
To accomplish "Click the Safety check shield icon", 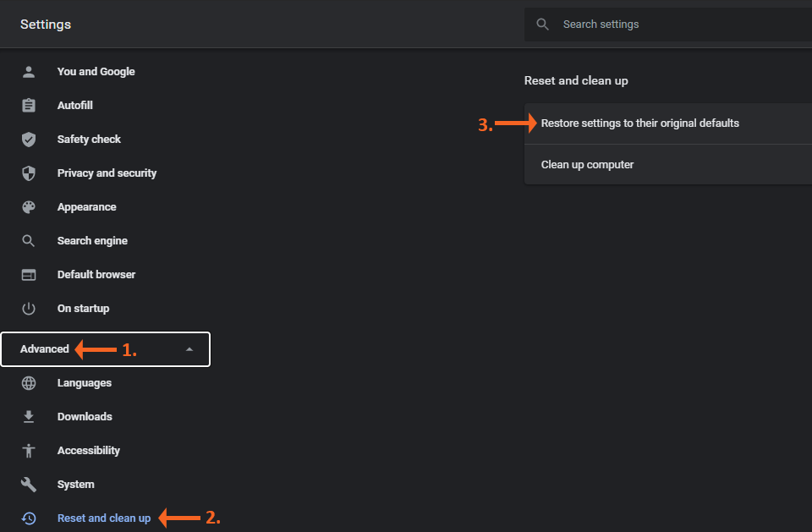I will pos(29,139).
